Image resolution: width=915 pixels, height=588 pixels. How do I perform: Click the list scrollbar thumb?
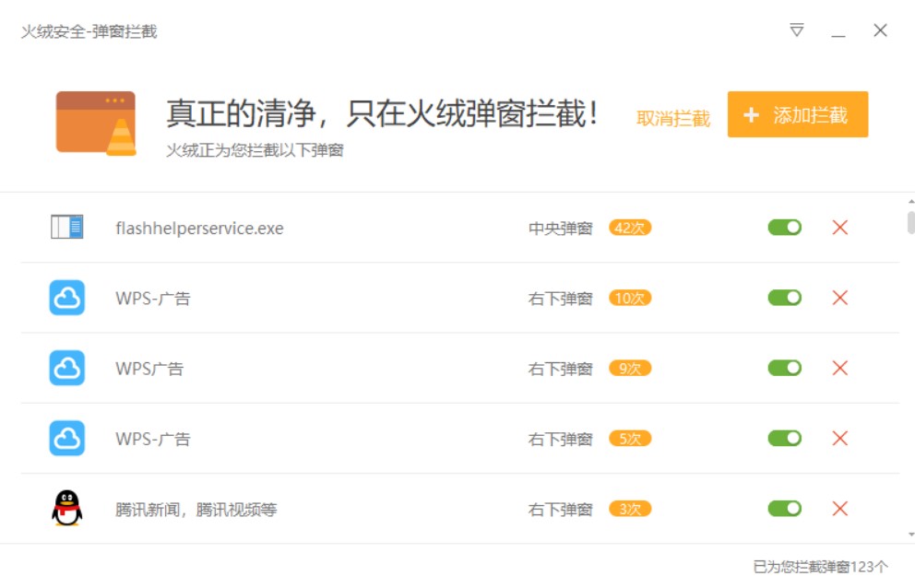point(911,223)
